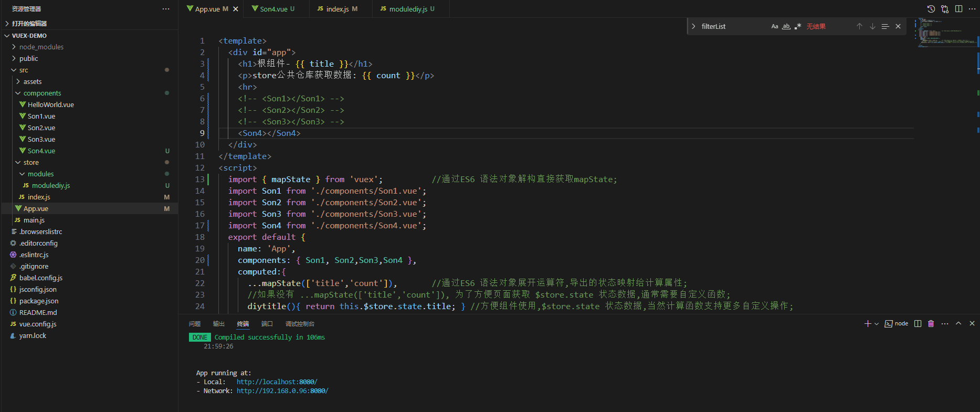Viewport: 980px width, 412px height.
Task: Split the terminal panel
Action: pos(918,324)
